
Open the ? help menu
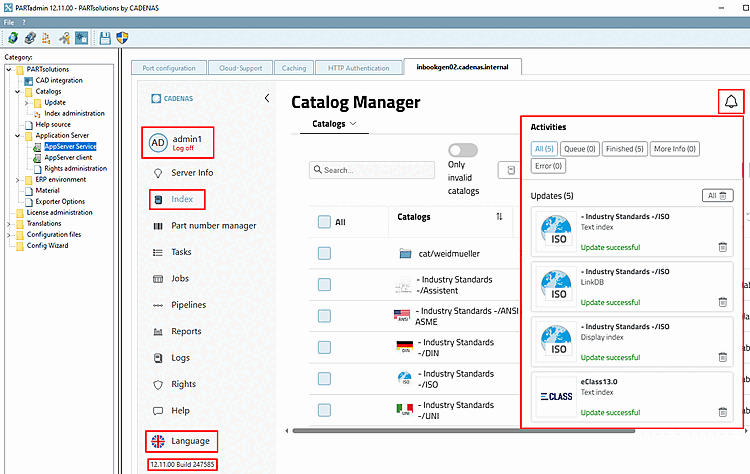[x=23, y=22]
